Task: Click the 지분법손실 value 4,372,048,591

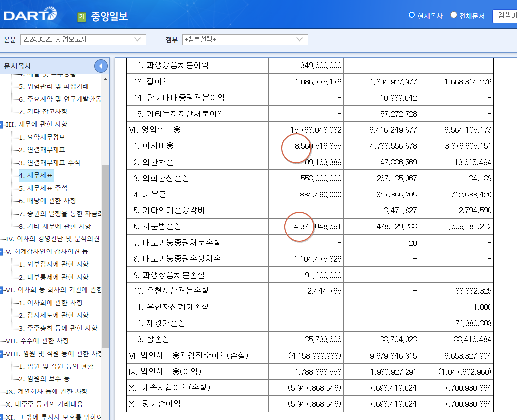Action: (x=317, y=226)
